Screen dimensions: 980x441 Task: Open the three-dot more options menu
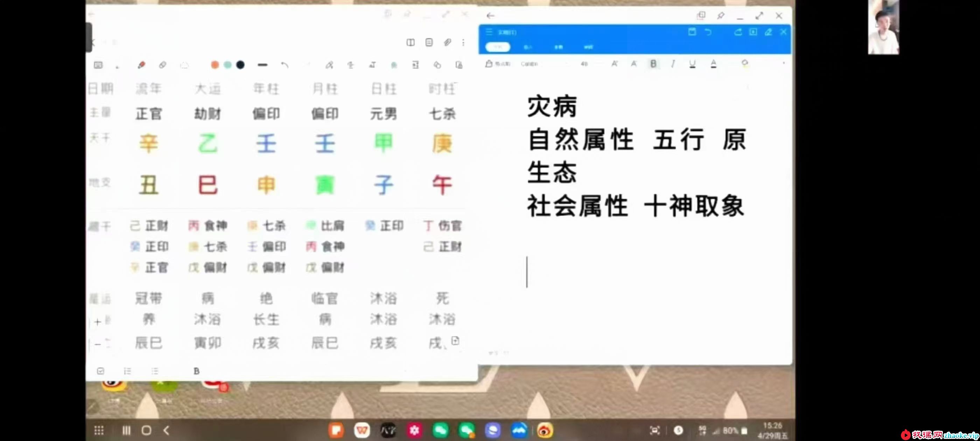pos(463,42)
